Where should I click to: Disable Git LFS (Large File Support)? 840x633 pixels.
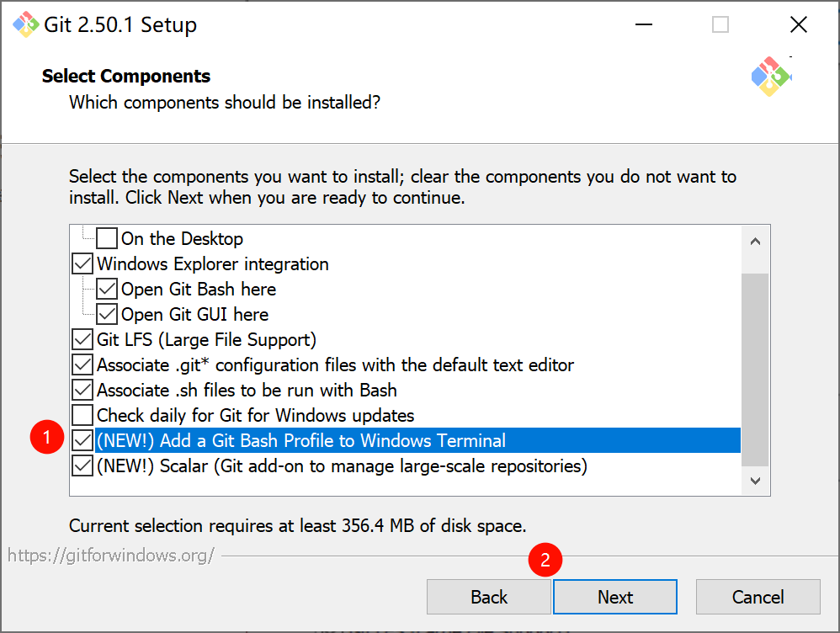82,339
